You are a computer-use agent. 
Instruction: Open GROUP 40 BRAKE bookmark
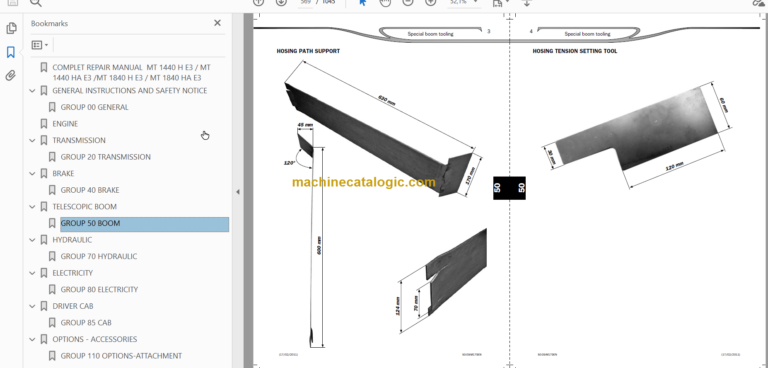pos(90,190)
